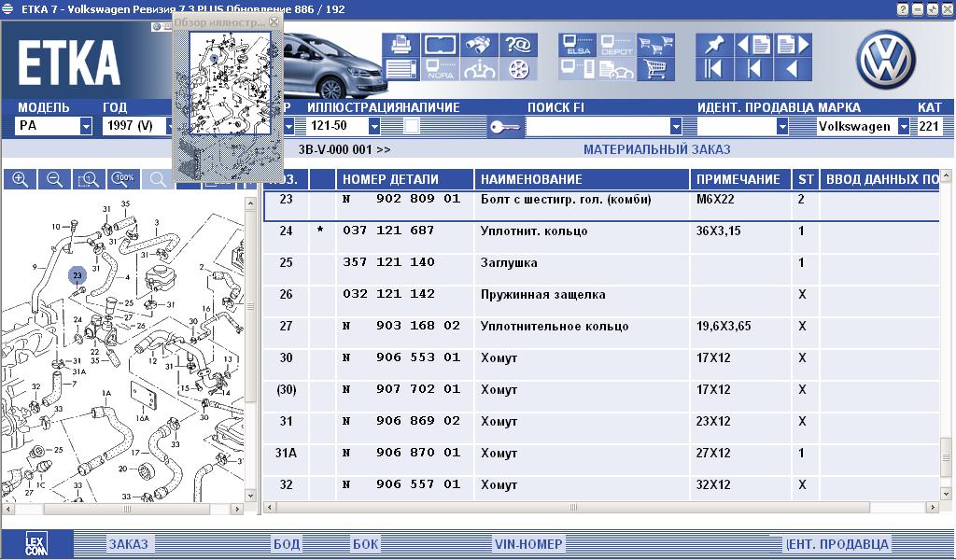Select part number N 906 557 01
The image size is (956, 560).
(401, 483)
